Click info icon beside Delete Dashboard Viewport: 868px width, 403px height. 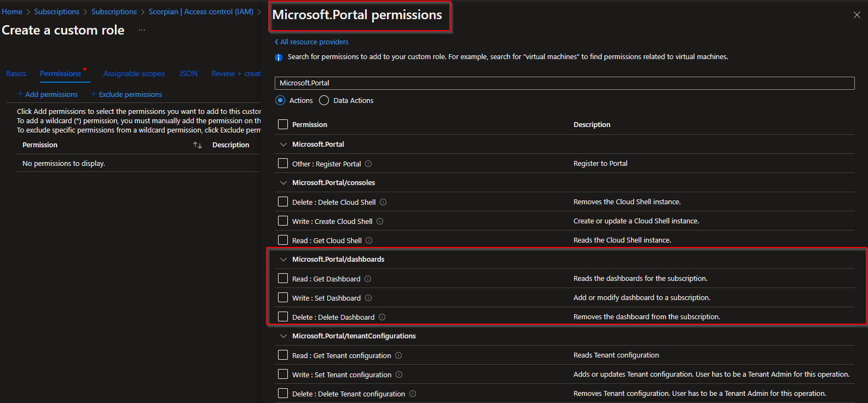tap(382, 317)
